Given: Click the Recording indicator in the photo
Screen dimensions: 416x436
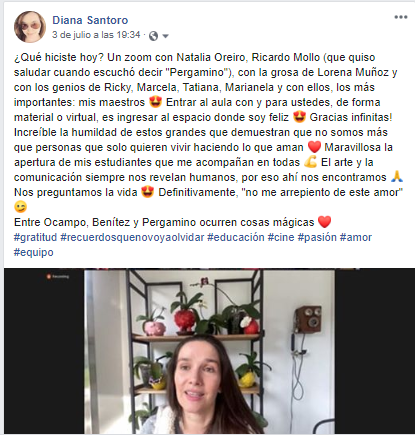Looking at the screenshot, I should tap(58, 276).
